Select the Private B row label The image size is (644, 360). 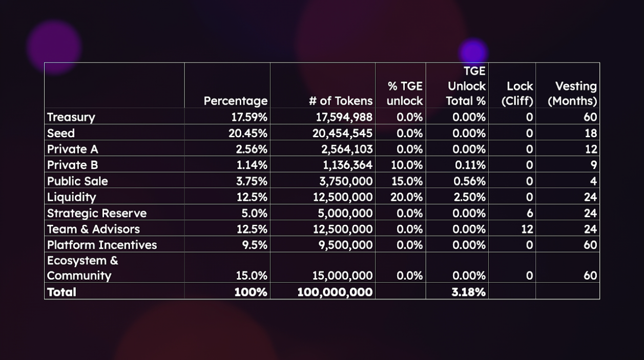click(x=72, y=165)
